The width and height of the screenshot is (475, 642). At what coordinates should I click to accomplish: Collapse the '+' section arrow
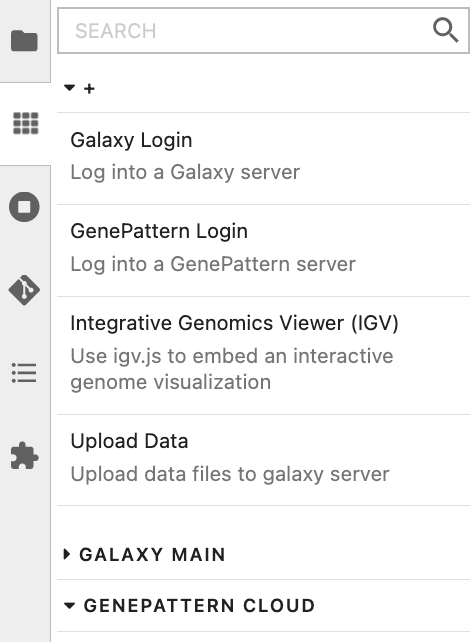[70, 88]
